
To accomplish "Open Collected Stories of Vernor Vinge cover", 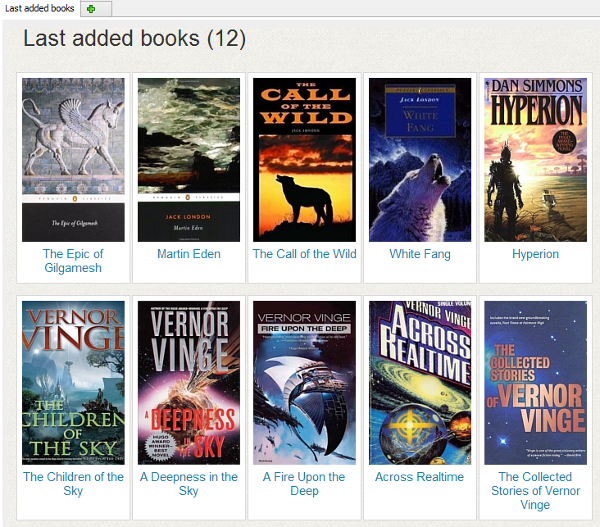I will point(535,383).
